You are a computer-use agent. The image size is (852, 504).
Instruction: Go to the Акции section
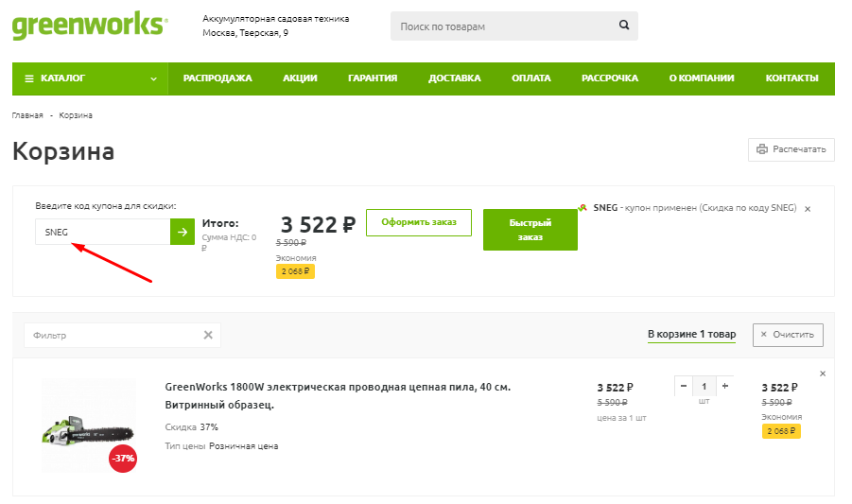click(x=300, y=78)
